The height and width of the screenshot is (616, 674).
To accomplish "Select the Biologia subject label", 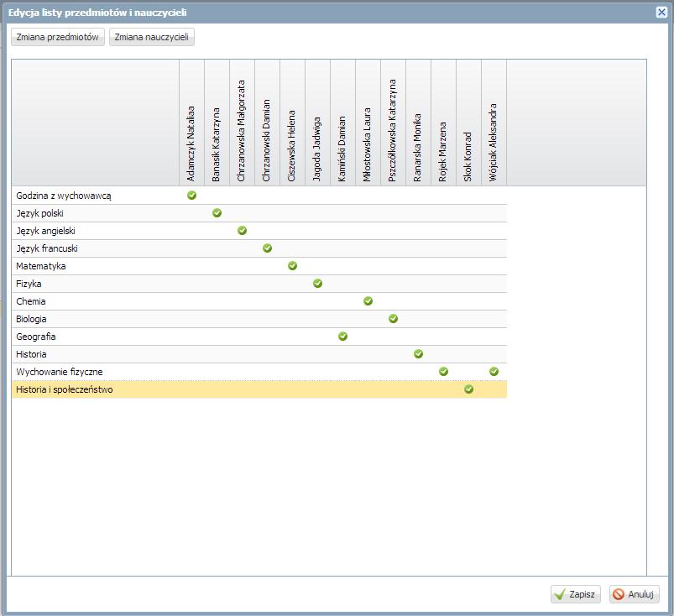I will click(31, 319).
